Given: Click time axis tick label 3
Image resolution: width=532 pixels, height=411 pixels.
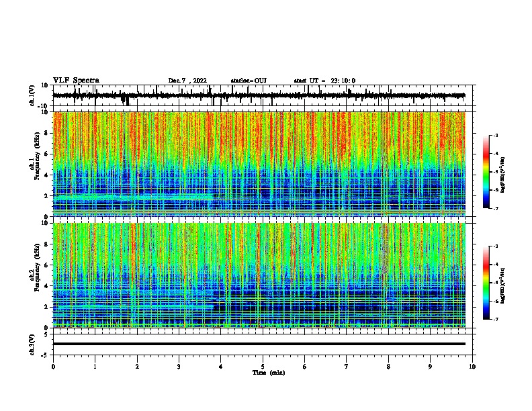Looking at the screenshot, I should (179, 367).
